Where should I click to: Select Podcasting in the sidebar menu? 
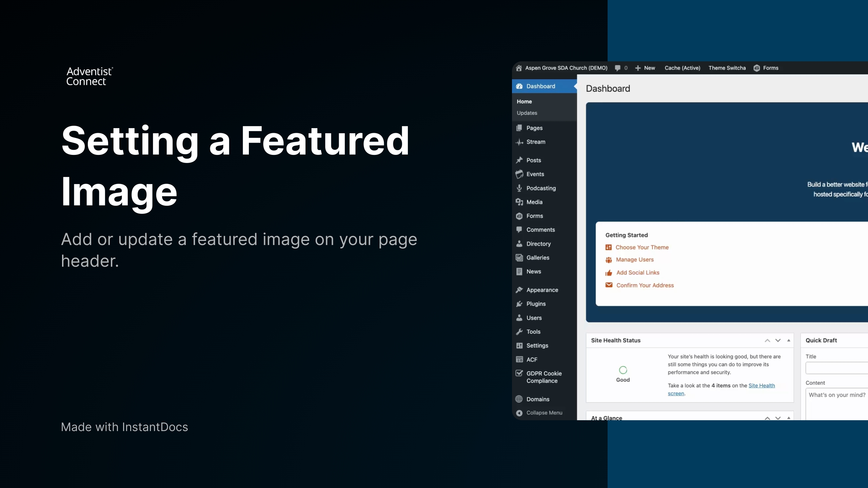click(541, 188)
